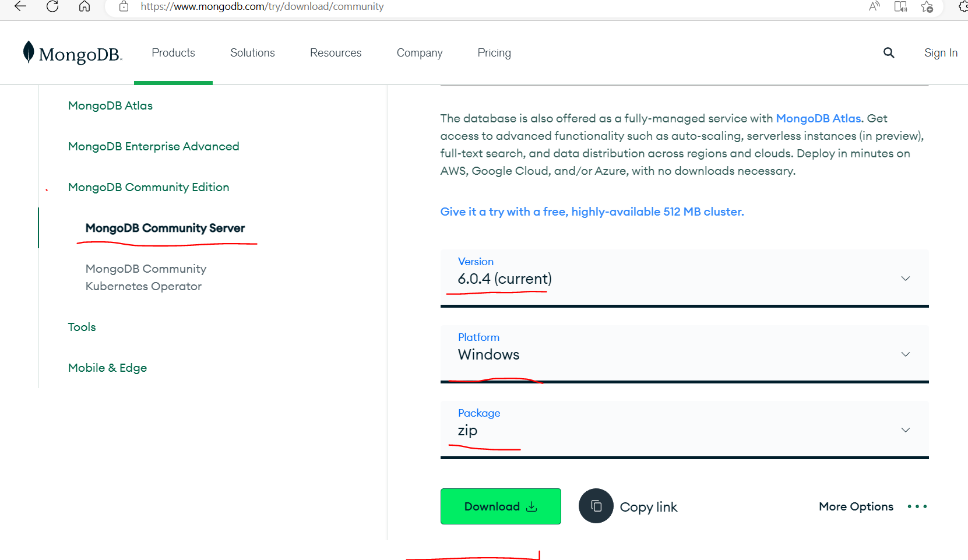Open the Company menu

click(420, 53)
